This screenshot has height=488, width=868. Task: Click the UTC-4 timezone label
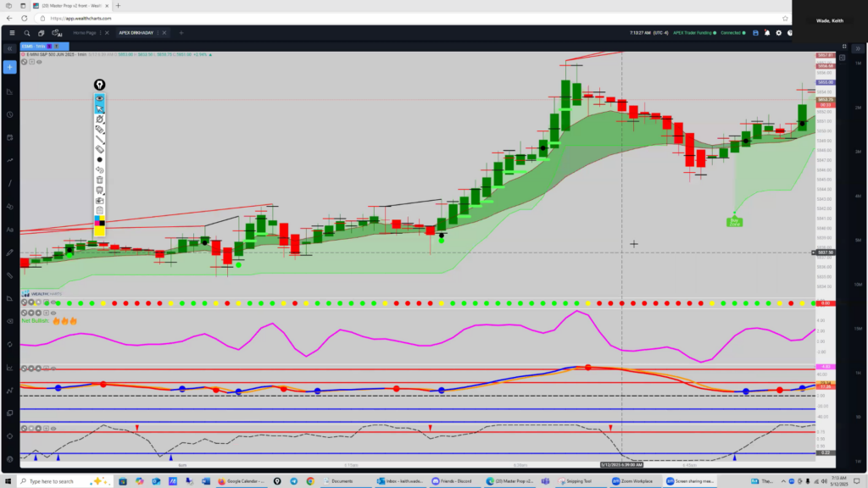(x=661, y=33)
